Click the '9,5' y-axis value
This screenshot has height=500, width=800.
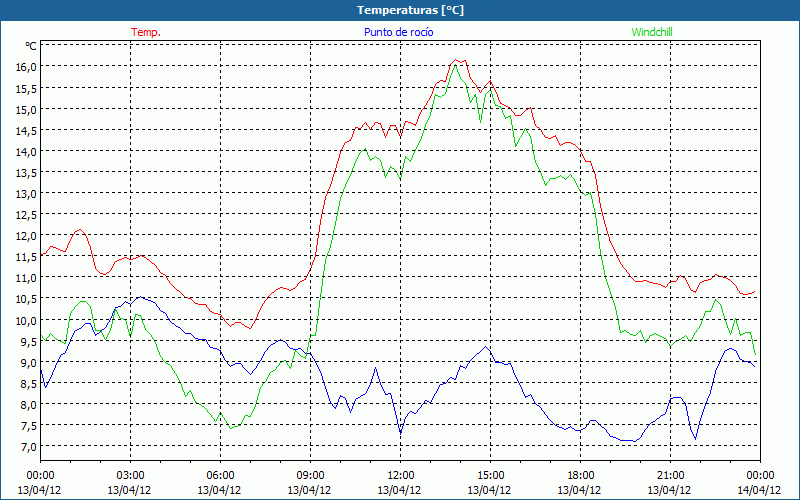point(29,341)
